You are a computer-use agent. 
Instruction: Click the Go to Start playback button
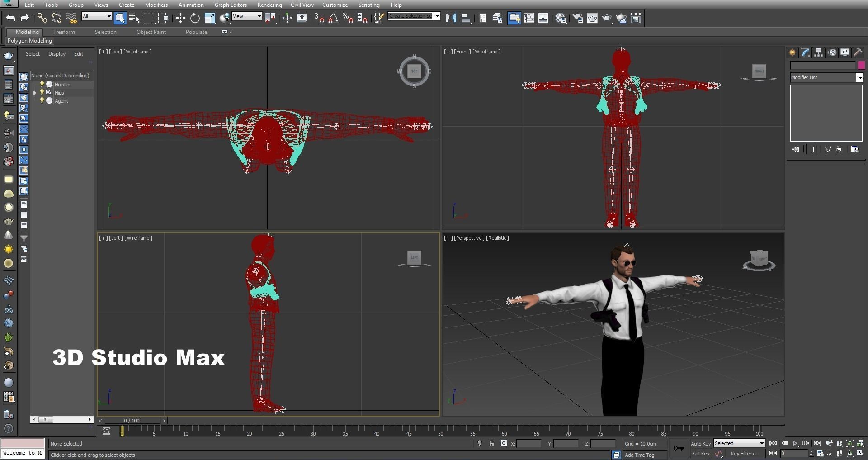(773, 443)
